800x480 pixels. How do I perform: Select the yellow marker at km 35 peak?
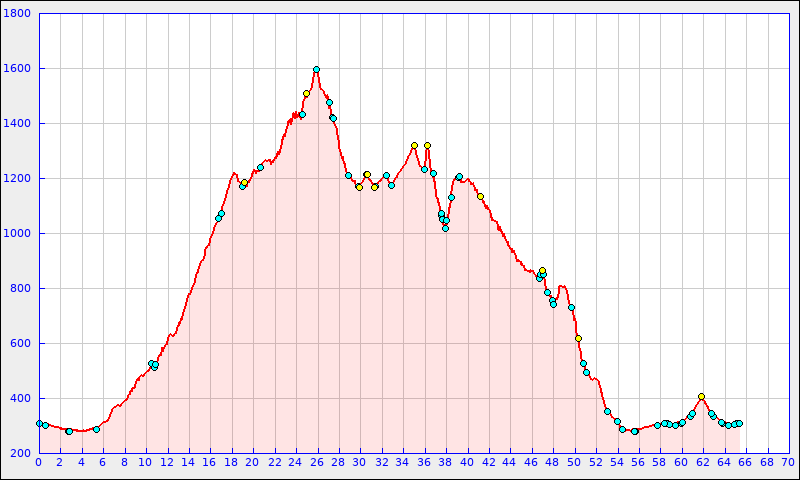pyautogui.click(x=414, y=145)
